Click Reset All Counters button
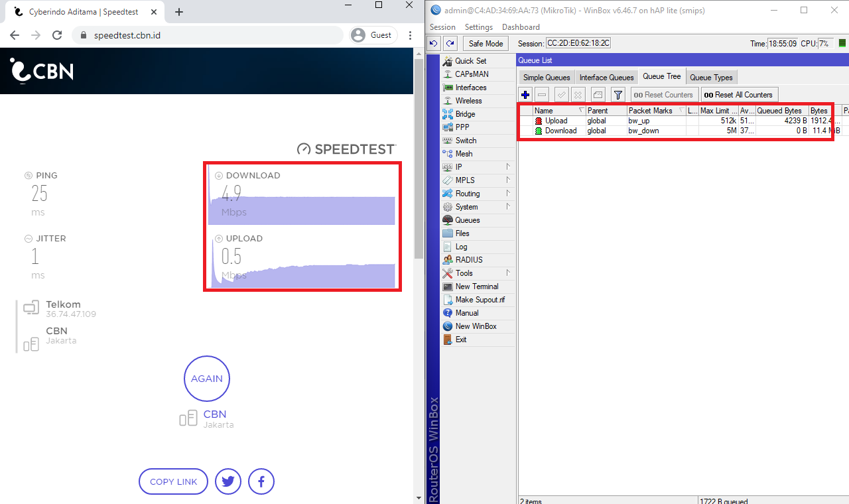 (x=740, y=95)
